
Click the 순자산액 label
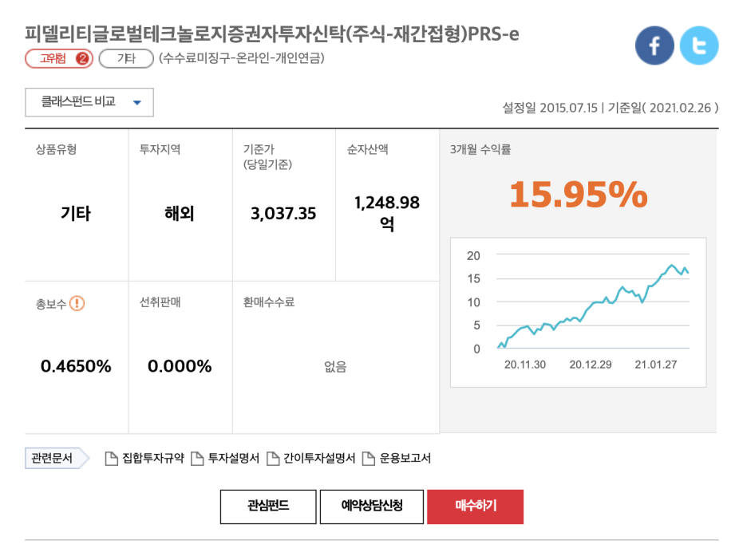[x=367, y=149]
